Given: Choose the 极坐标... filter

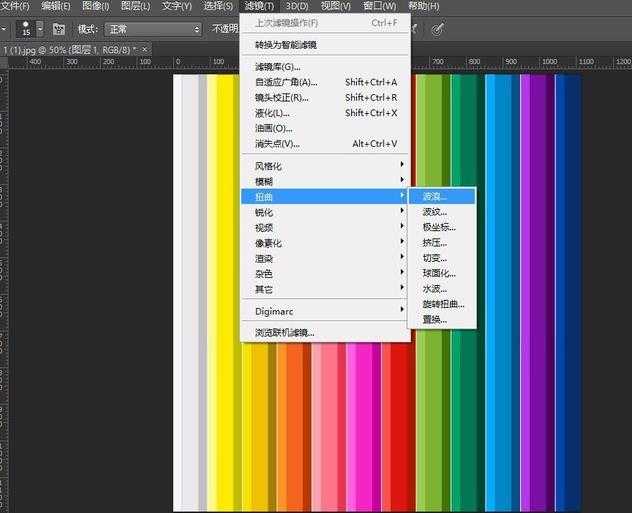Looking at the screenshot, I should coord(441,227).
